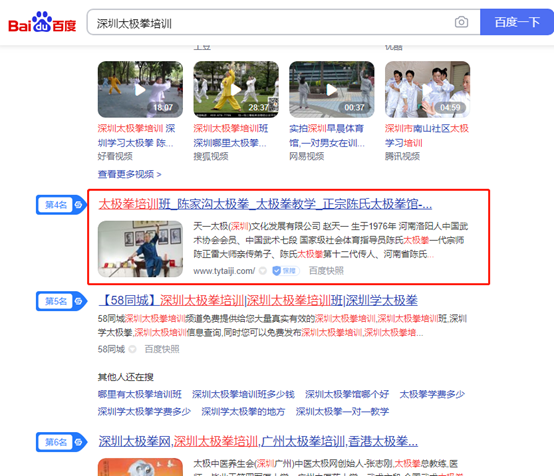Viewport: 554px width, 476px height.
Task: Search related 深圳太极拳馆哪个好
Action: pyautogui.click(x=347, y=394)
